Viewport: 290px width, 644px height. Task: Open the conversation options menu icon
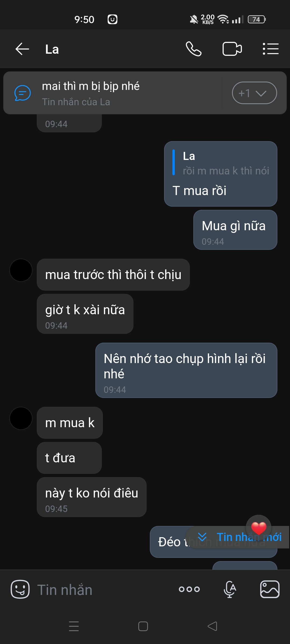click(270, 49)
